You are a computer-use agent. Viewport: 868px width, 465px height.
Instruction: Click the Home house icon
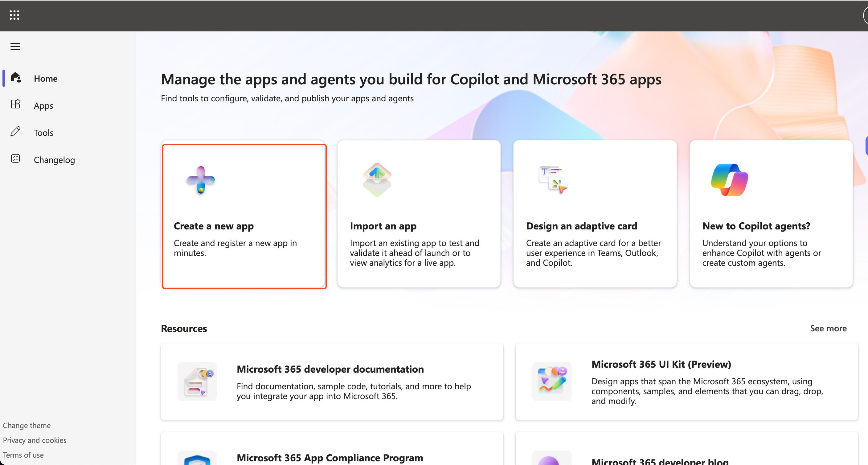[x=16, y=78]
